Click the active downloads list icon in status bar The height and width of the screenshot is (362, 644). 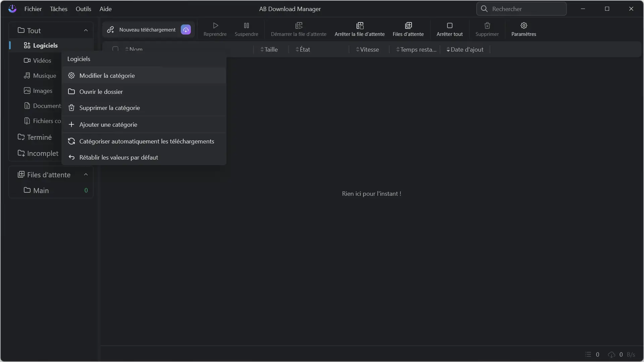point(588,354)
